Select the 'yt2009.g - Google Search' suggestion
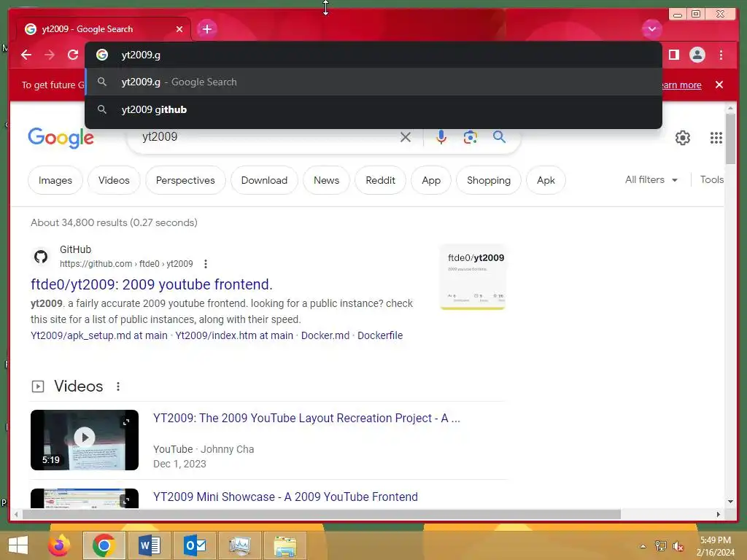Viewport: 747px width, 560px height. pos(373,82)
